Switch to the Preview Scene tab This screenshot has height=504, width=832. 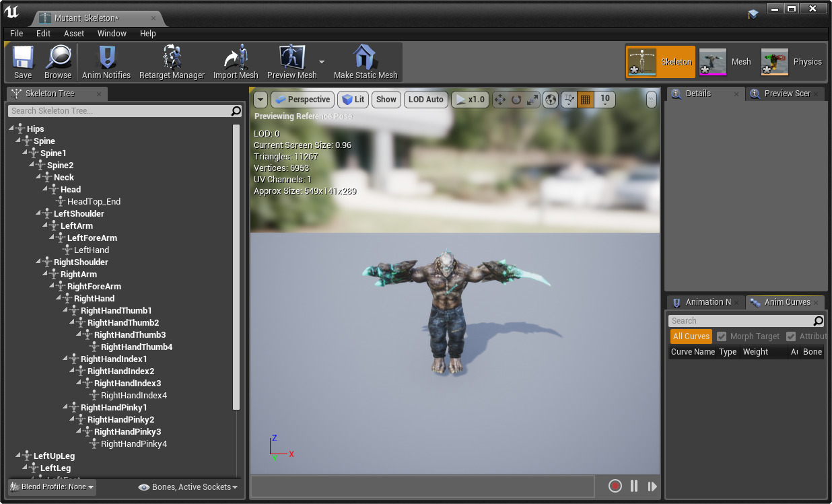click(x=786, y=94)
